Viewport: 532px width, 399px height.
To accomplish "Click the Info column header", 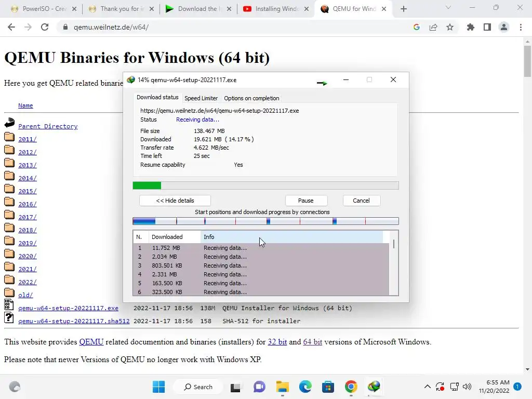I will (292, 237).
